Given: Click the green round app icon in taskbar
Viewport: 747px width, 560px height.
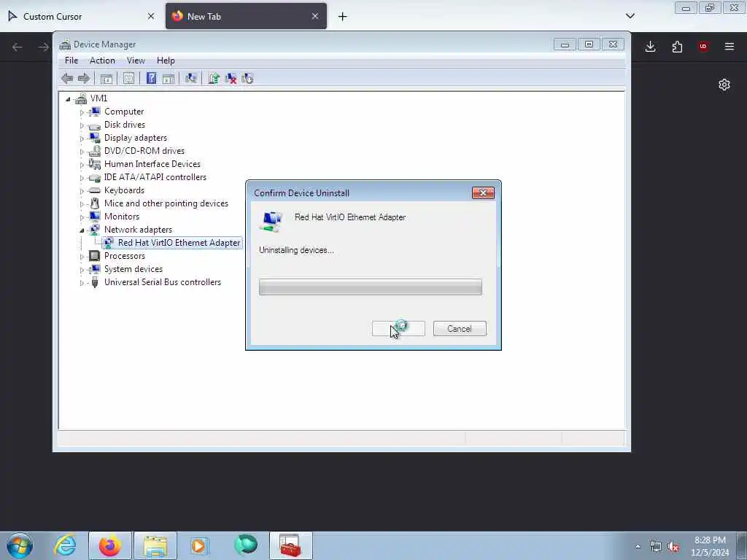Looking at the screenshot, I should click(245, 545).
